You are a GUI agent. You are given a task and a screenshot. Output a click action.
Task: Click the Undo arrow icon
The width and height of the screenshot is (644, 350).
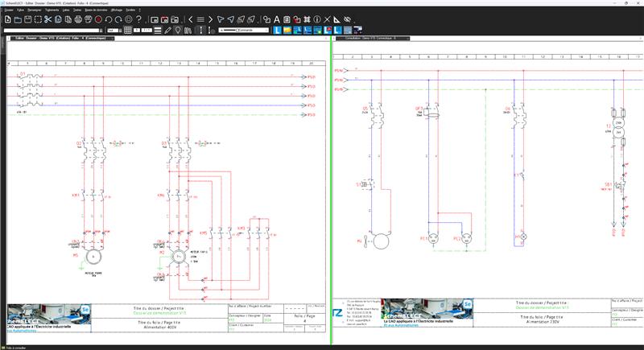pos(109,19)
